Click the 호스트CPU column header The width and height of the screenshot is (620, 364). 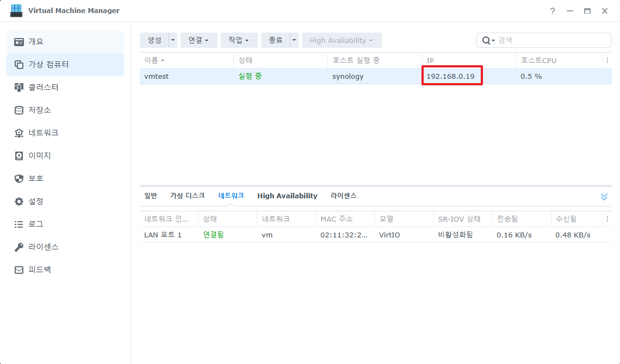point(560,60)
